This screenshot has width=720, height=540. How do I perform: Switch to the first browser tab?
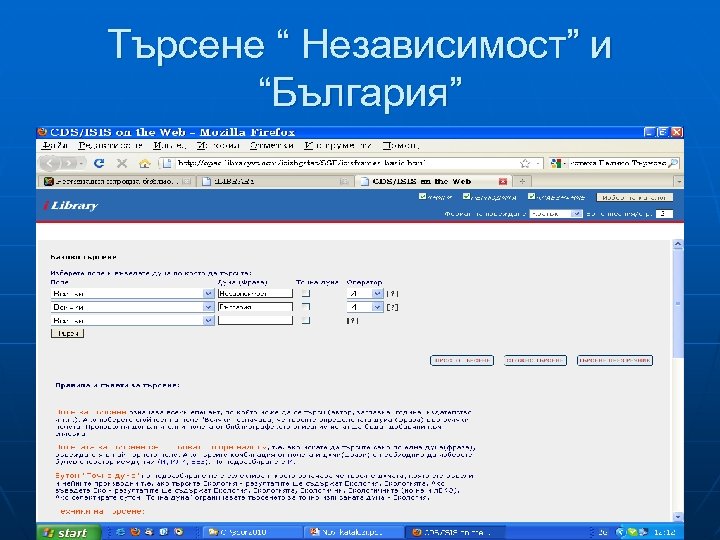point(117,181)
